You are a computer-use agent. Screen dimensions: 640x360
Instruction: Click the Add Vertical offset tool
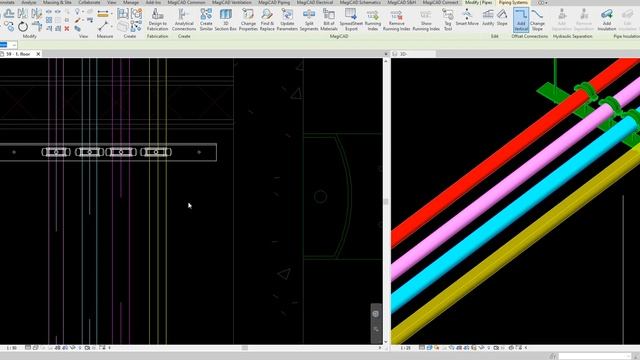point(521,20)
